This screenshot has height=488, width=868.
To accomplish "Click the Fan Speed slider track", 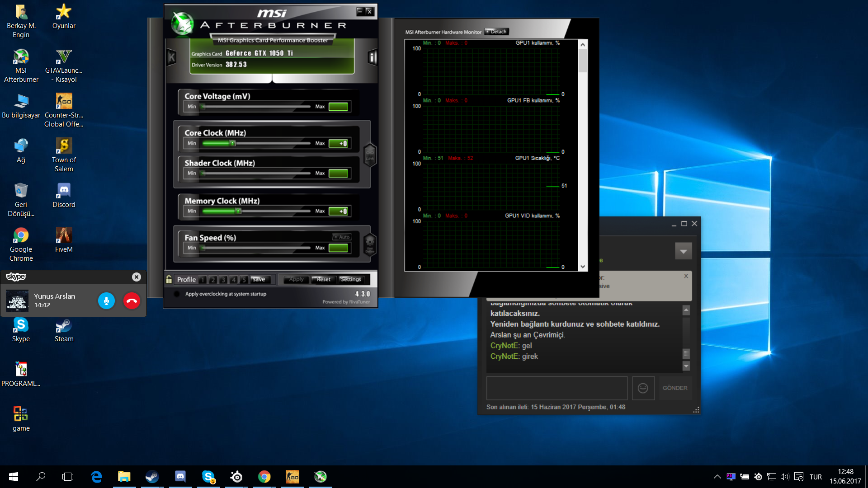I will (x=256, y=248).
